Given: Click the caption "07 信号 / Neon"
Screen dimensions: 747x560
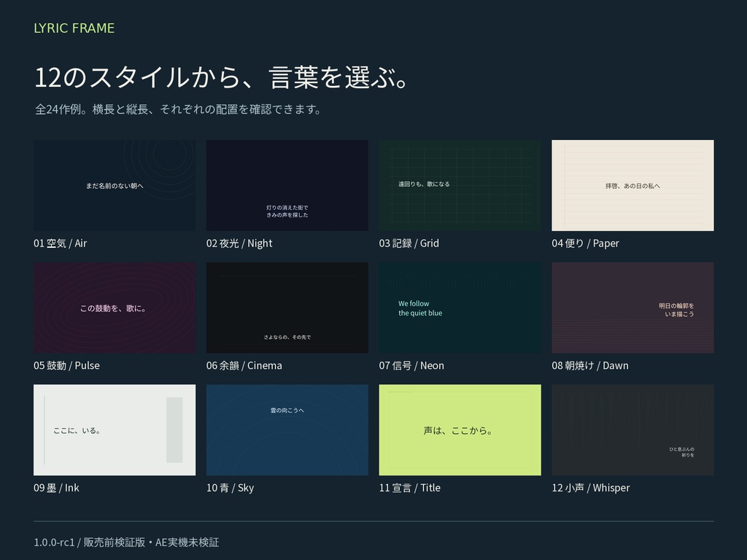Looking at the screenshot, I should tap(411, 366).
